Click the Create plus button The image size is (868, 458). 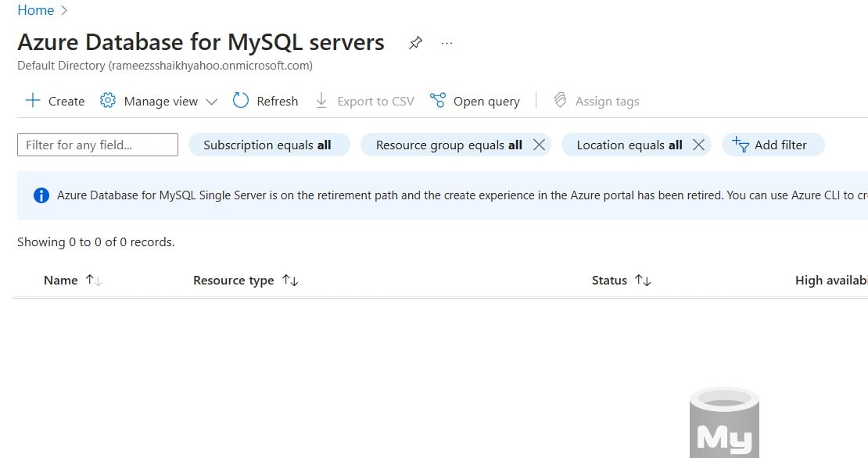pyautogui.click(x=55, y=102)
